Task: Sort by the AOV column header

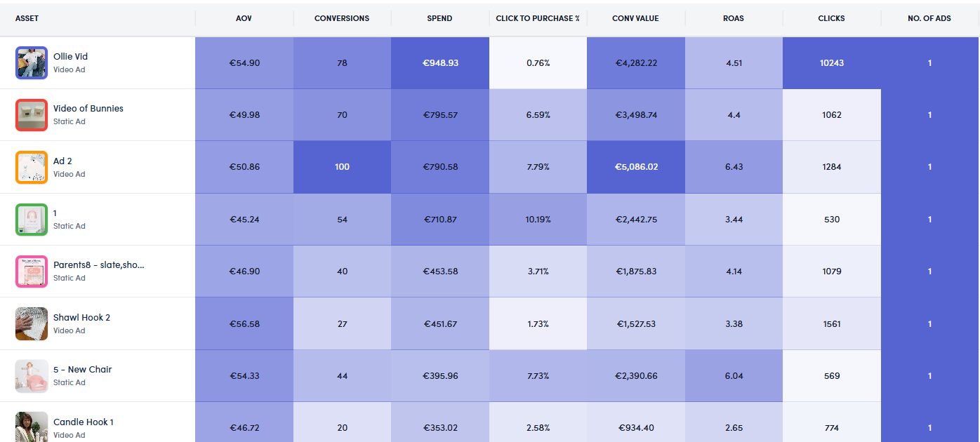Action: (x=244, y=18)
